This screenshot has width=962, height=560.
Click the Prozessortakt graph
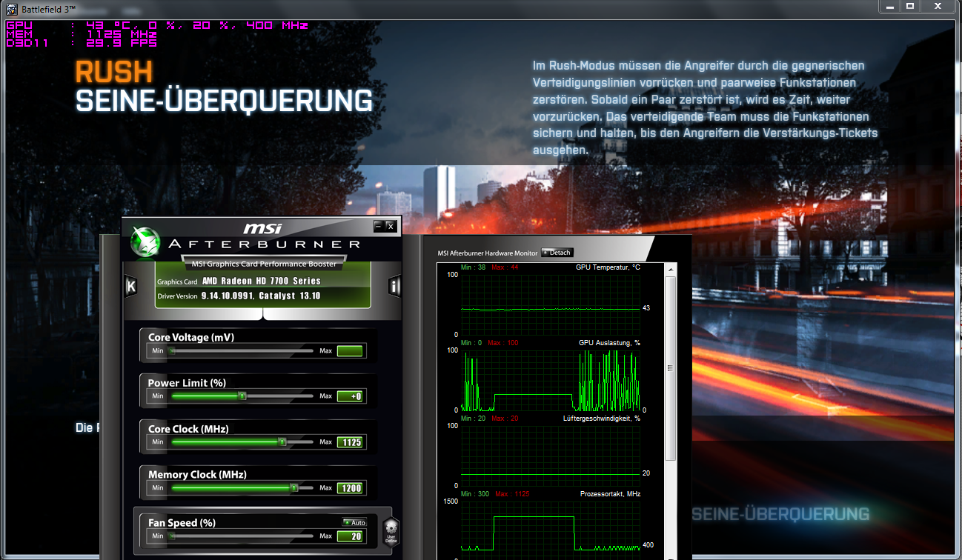tap(550, 530)
